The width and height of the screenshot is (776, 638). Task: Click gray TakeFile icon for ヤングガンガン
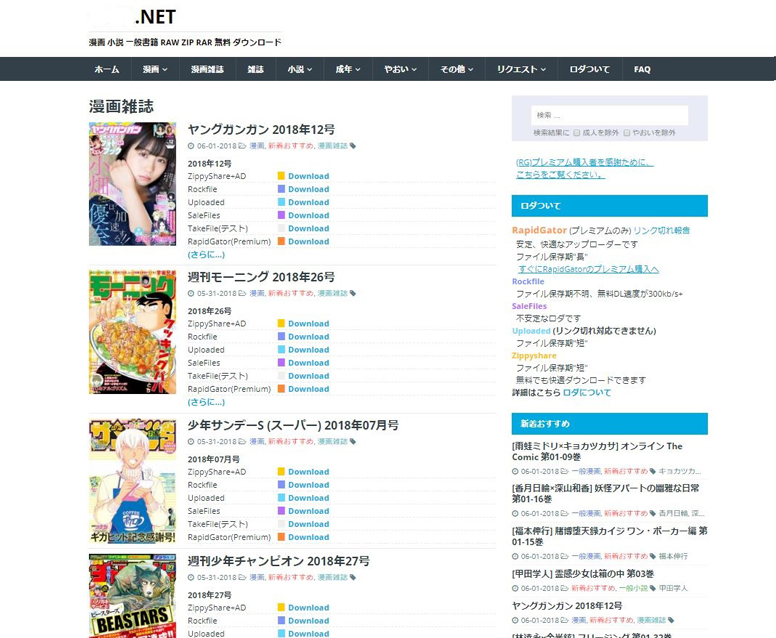click(281, 228)
